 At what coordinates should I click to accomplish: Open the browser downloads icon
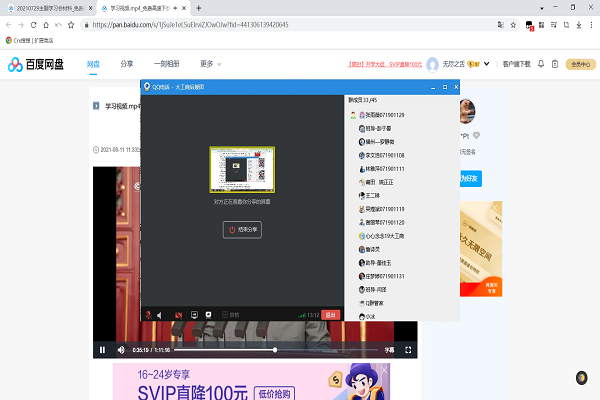click(579, 25)
